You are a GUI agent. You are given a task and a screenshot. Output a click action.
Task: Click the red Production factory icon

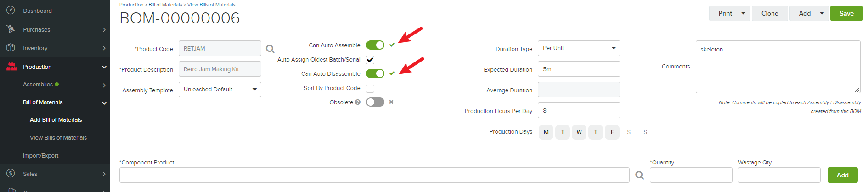pyautogui.click(x=11, y=66)
